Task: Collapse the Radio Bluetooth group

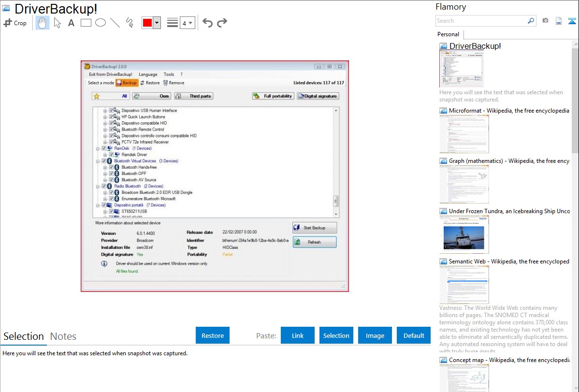Action: [x=98, y=186]
